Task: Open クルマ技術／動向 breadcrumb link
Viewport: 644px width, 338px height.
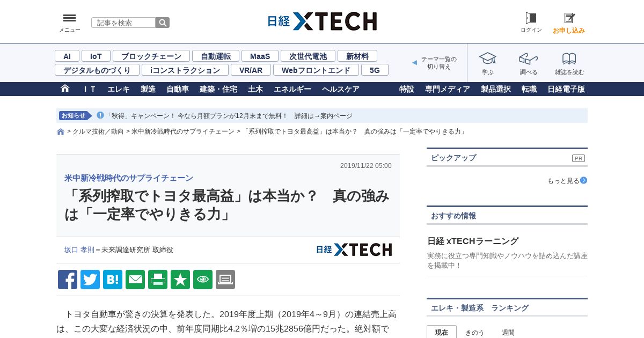Action: tap(98, 131)
